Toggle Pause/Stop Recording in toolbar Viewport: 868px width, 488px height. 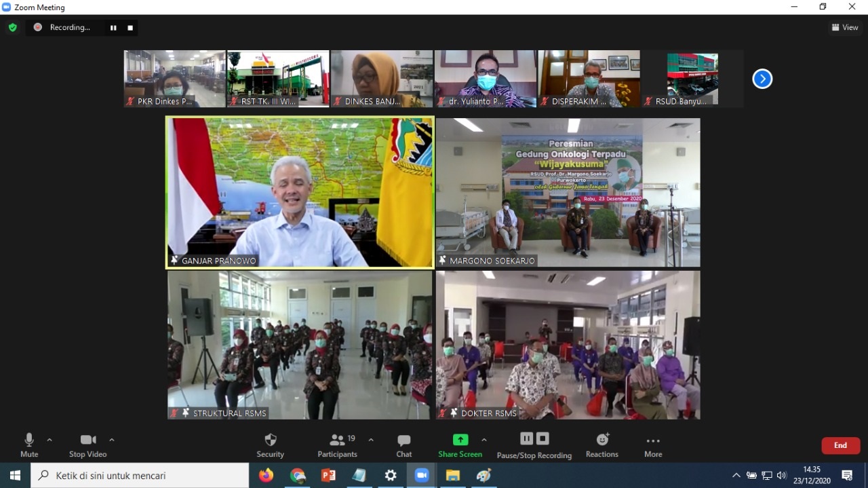point(534,445)
